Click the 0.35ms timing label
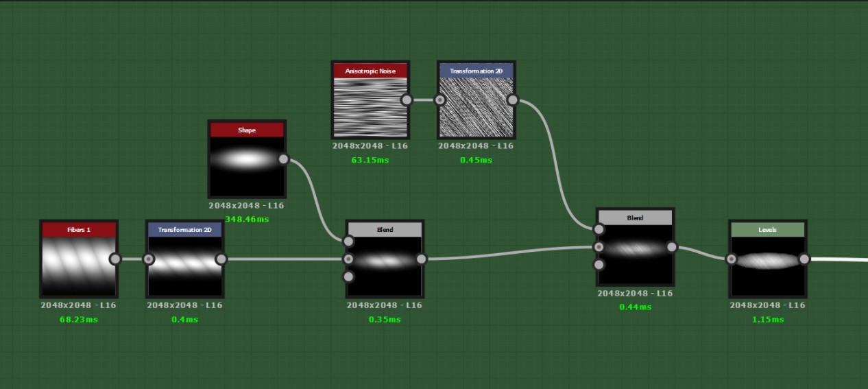The width and height of the screenshot is (868, 389). (x=385, y=320)
